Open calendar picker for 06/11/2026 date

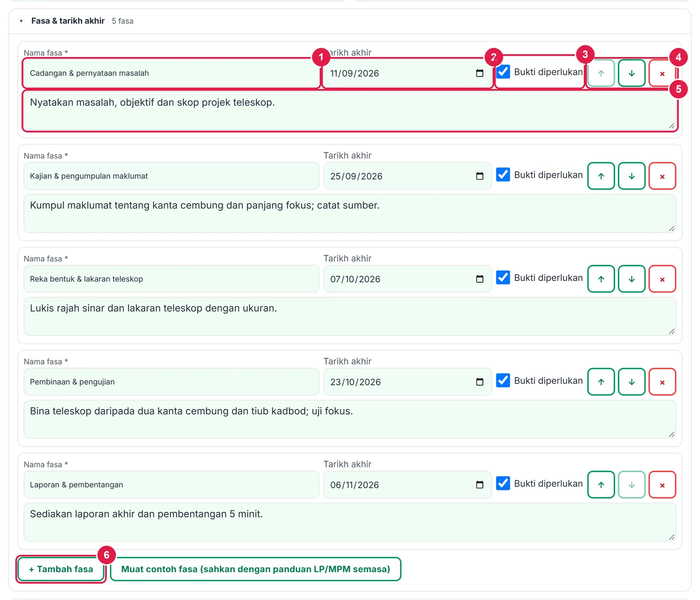[x=479, y=485]
